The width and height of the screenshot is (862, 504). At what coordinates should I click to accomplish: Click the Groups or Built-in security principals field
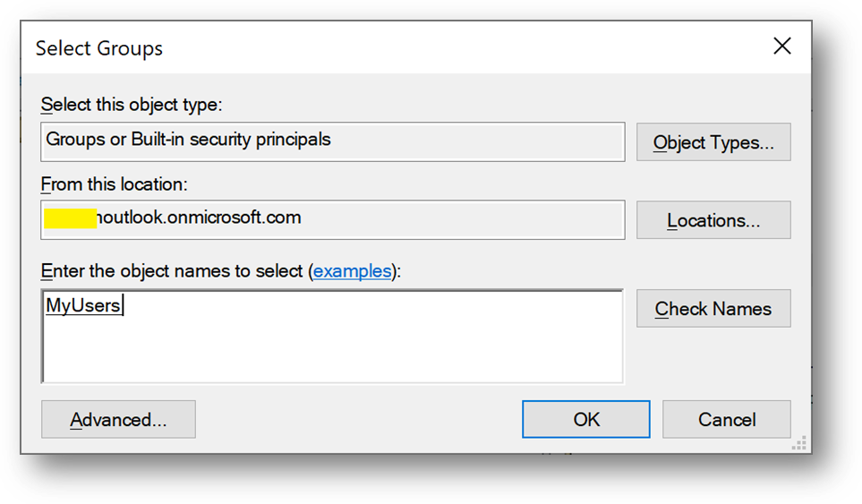coord(333,141)
